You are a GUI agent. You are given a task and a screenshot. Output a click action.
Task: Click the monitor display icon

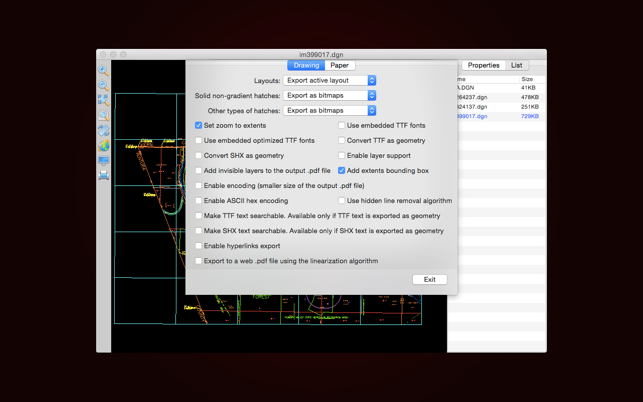point(103,160)
